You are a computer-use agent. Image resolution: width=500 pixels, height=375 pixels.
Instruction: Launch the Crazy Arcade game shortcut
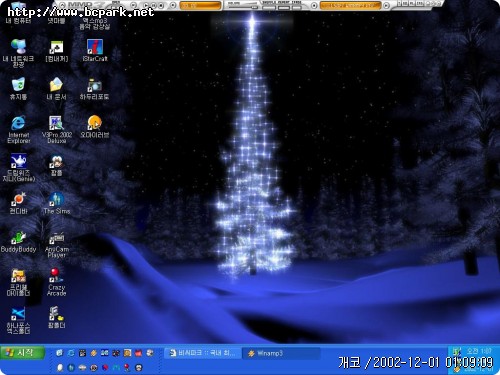pyautogui.click(x=56, y=282)
